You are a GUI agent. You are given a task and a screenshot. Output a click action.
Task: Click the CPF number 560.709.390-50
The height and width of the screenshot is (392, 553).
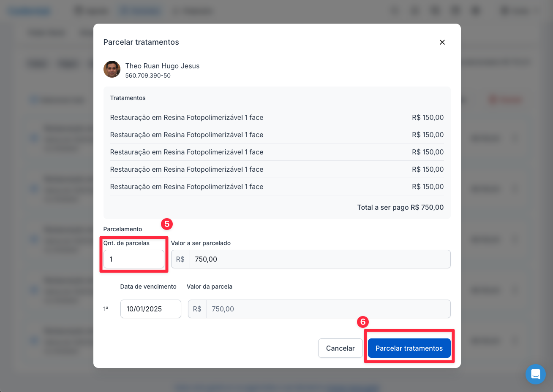click(x=148, y=76)
